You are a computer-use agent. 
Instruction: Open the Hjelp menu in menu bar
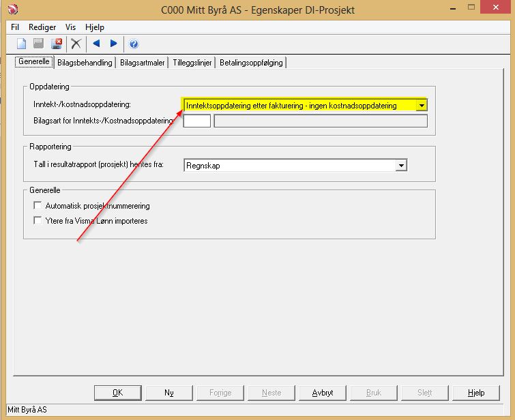tap(95, 27)
